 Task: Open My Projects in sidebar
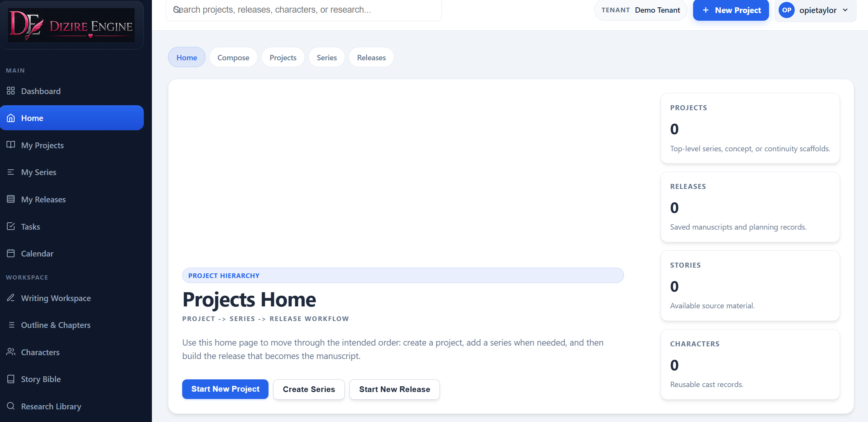[72, 145]
